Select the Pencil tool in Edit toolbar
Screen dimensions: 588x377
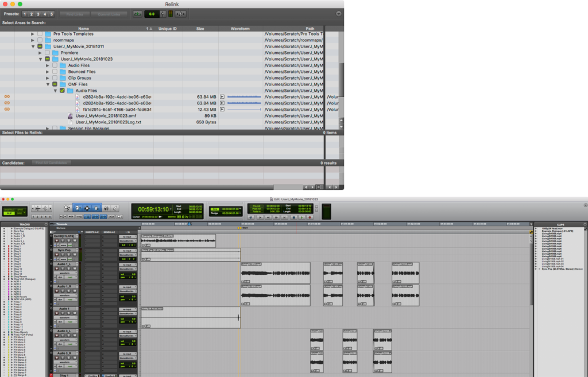(x=115, y=208)
